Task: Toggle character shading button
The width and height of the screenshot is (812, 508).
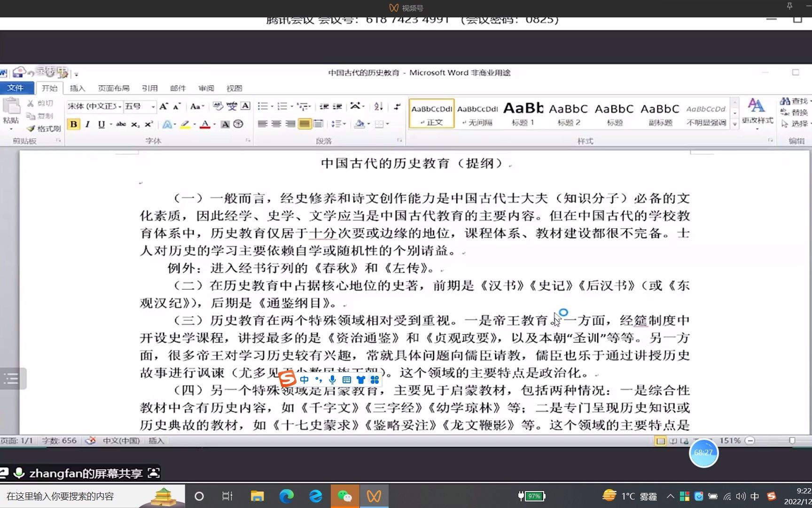Action: click(225, 124)
